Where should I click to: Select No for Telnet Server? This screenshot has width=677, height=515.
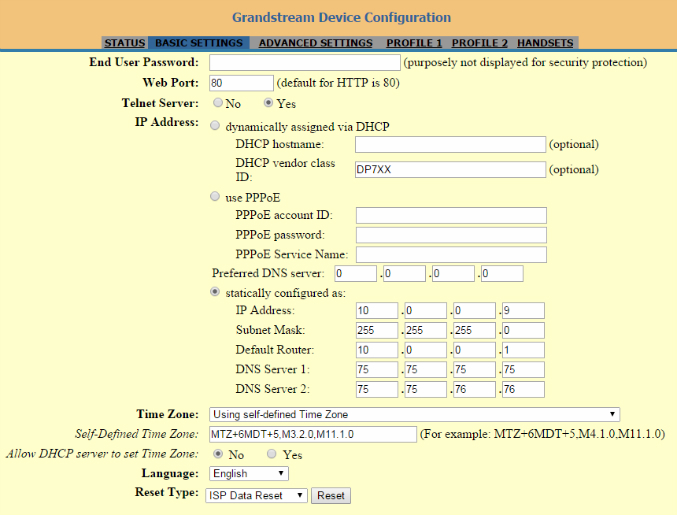click(218, 103)
